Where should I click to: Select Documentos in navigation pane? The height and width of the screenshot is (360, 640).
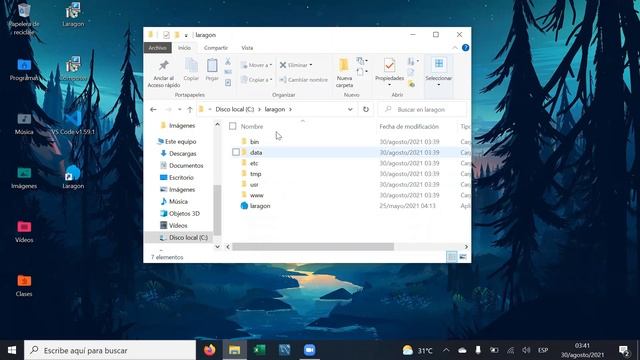coord(181,166)
